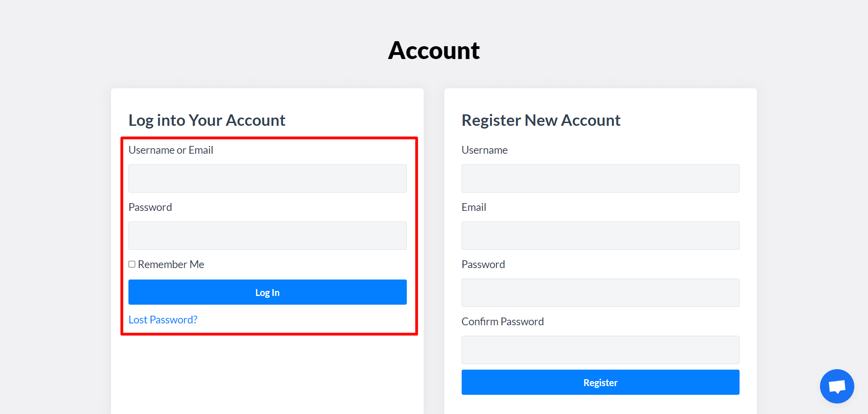Click the Log In button

click(x=267, y=292)
